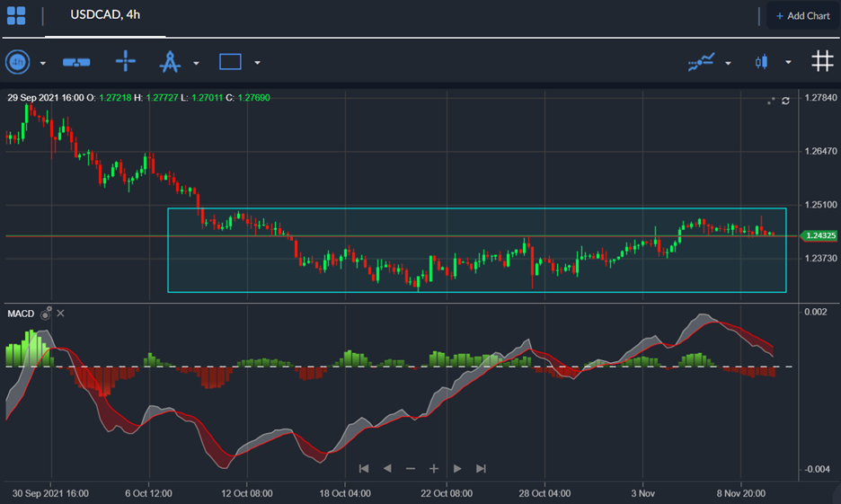Click the expand chart icon near refresh
This screenshot has width=841, height=504.
[x=771, y=101]
